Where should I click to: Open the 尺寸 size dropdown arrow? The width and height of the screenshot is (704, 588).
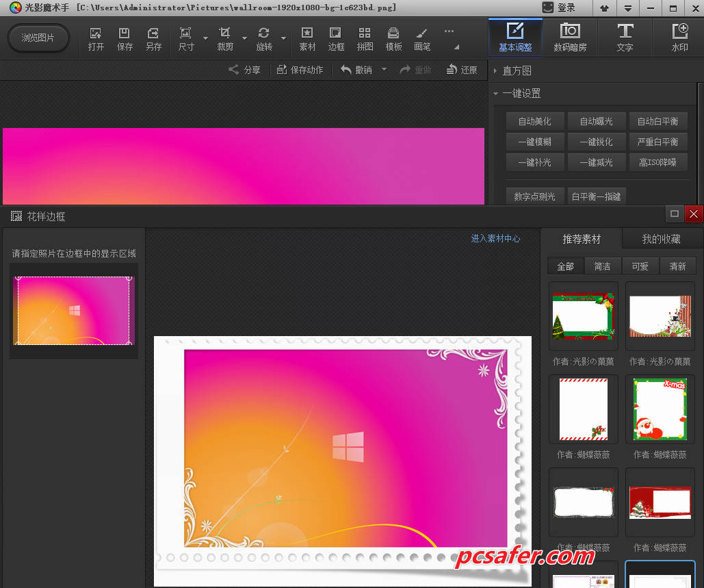pyautogui.click(x=205, y=38)
